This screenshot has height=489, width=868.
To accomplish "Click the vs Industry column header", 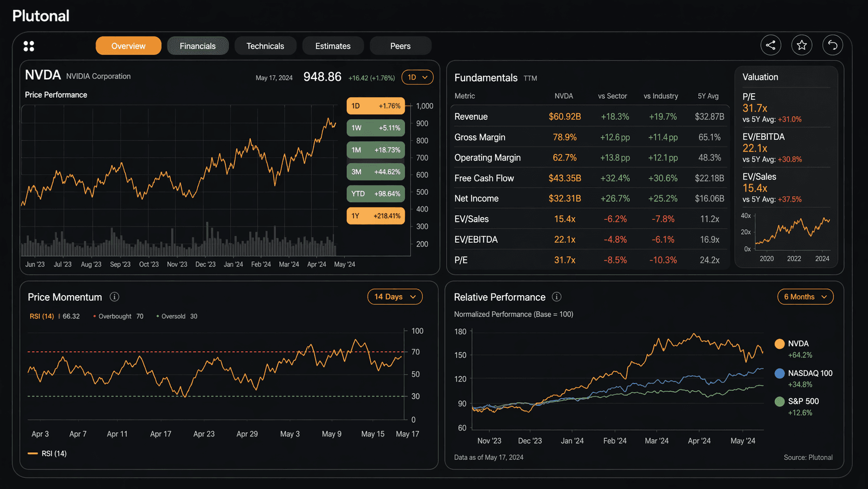I will tap(661, 96).
